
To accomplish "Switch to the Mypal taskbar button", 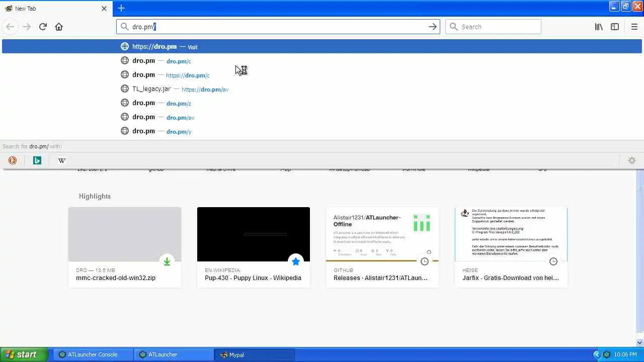I will [x=254, y=354].
